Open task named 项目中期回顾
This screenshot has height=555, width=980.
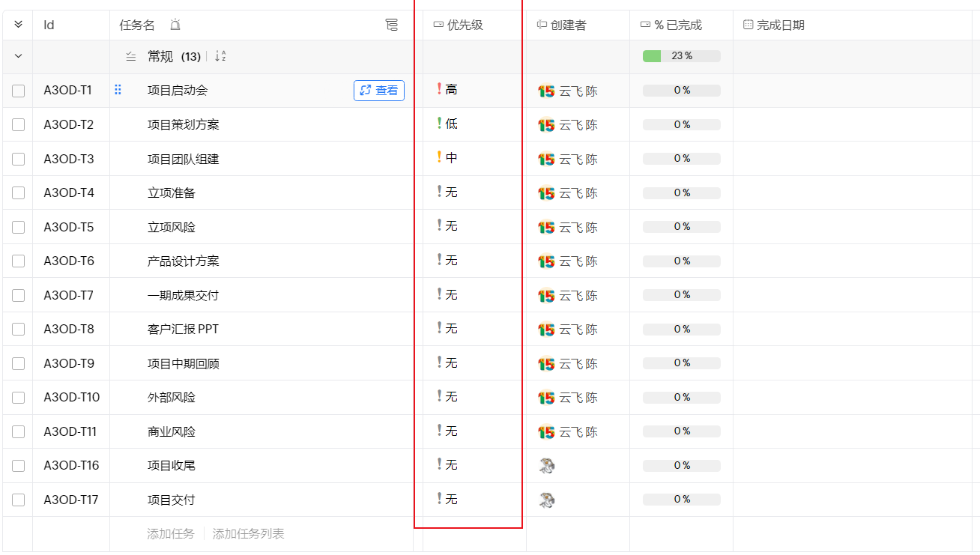184,363
